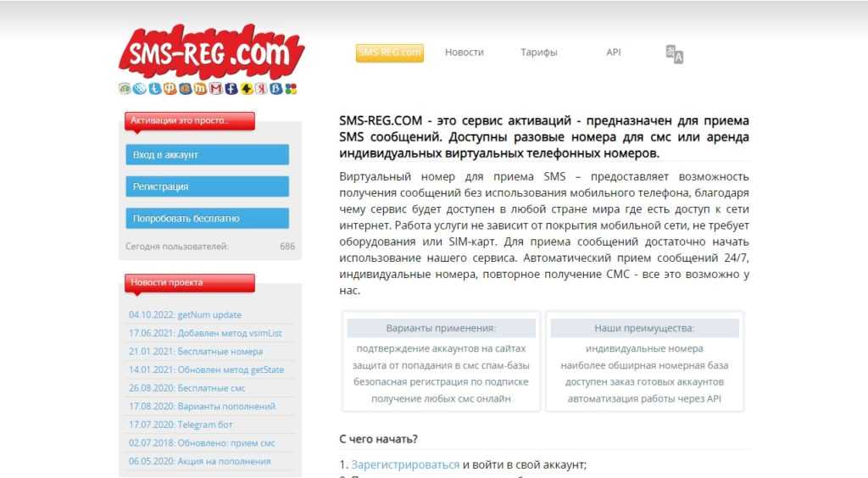Follow the Зарегистрироваться link

405,464
